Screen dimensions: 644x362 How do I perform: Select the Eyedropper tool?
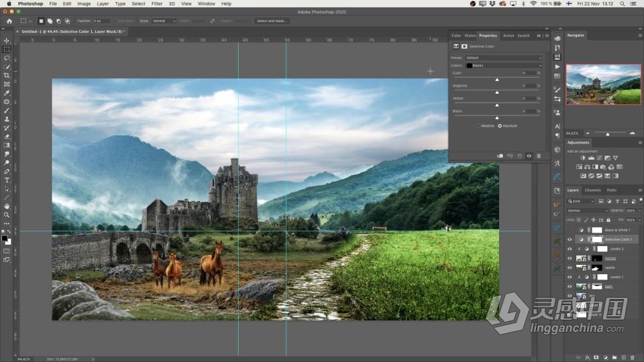click(x=7, y=93)
